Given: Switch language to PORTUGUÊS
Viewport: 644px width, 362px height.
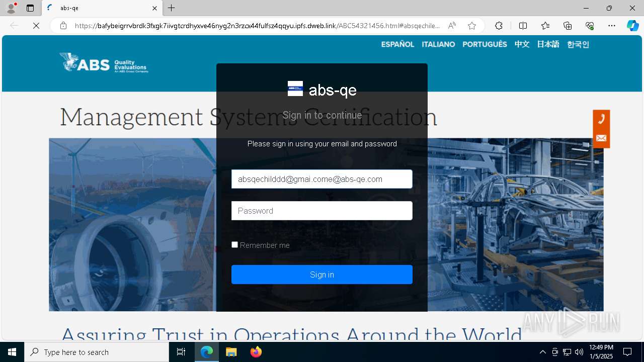Looking at the screenshot, I should click(485, 44).
